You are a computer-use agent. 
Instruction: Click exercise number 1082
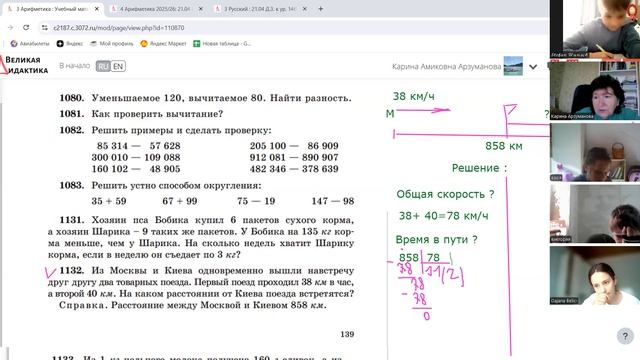[72, 130]
